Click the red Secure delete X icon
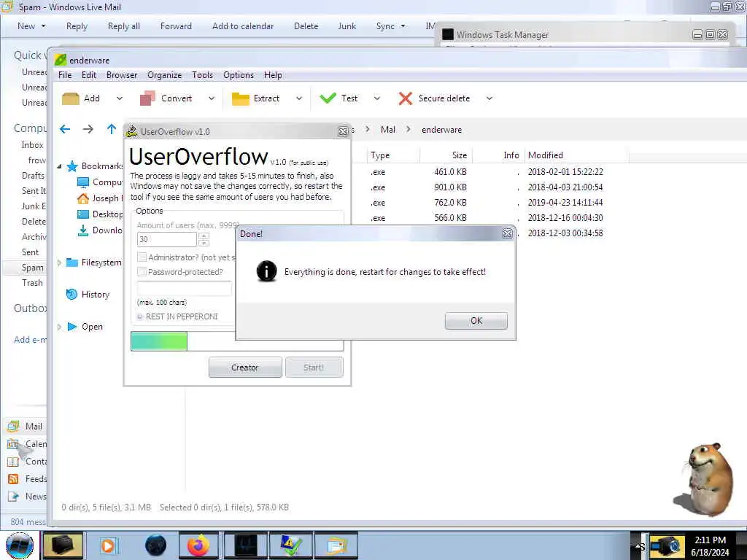Screen dimensions: 747x560 [406, 98]
